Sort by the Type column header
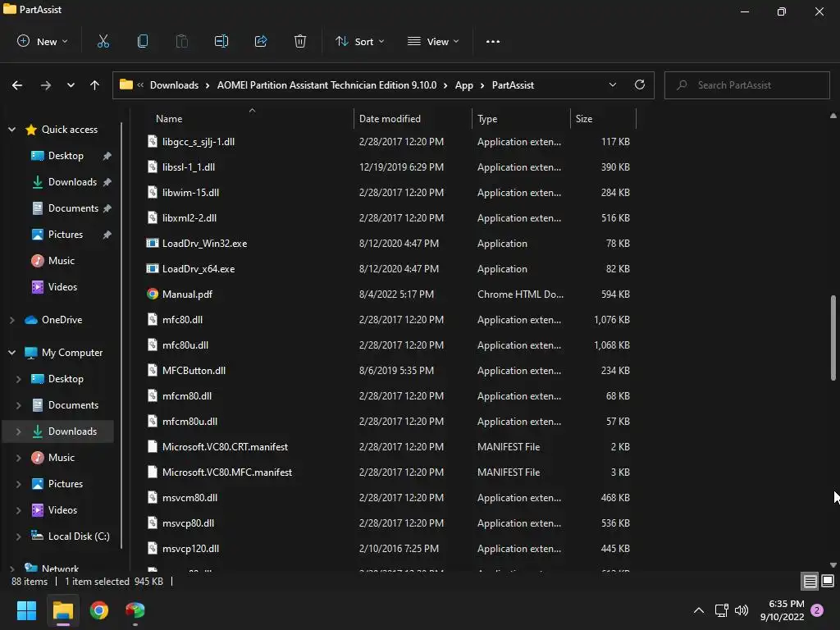 click(x=521, y=118)
